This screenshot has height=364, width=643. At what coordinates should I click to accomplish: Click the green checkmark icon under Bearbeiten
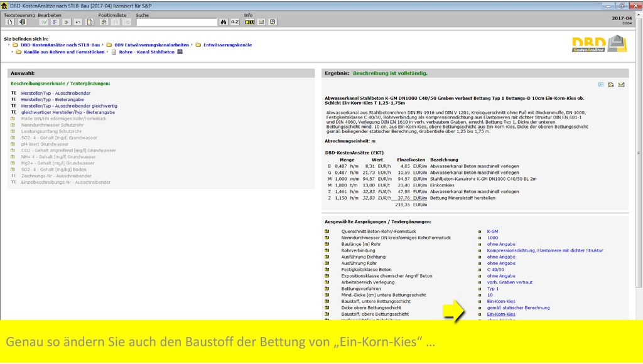pyautogui.click(x=44, y=22)
